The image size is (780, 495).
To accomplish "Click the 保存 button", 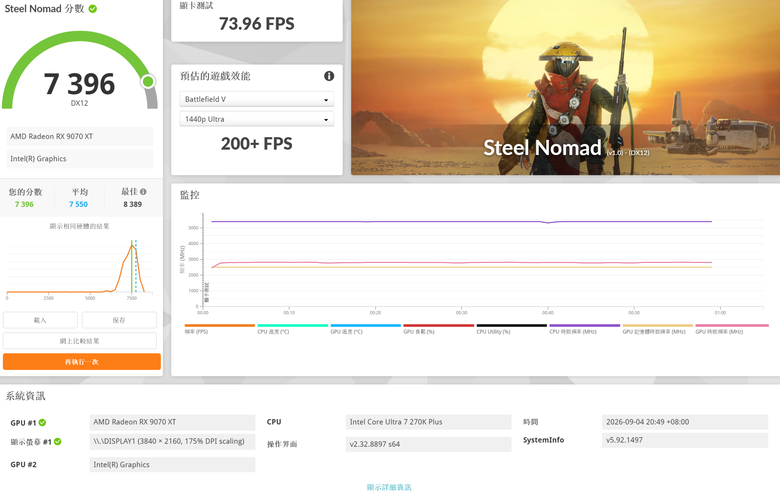I will click(x=119, y=320).
